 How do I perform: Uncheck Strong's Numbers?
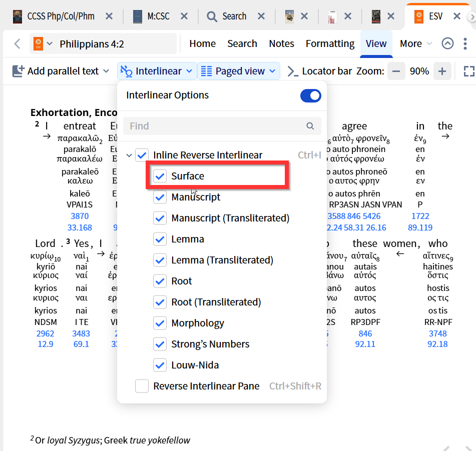point(160,344)
